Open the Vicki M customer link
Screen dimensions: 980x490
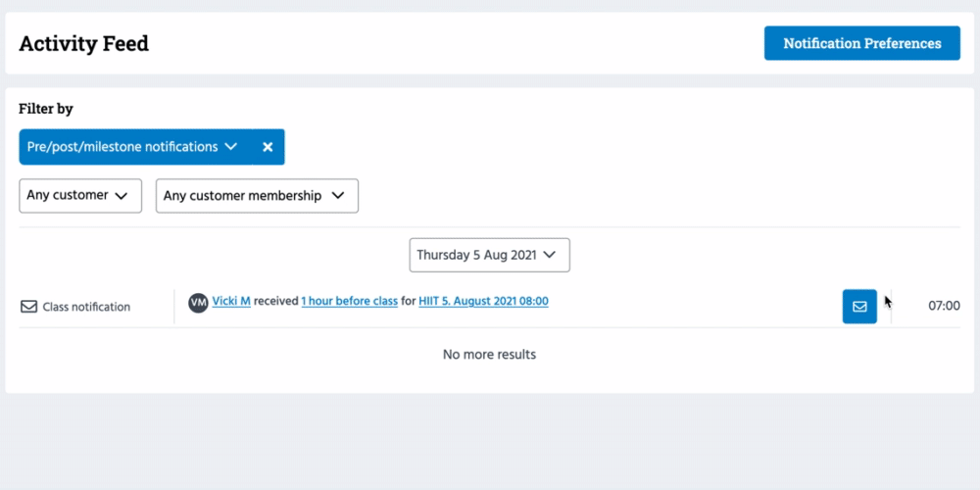click(x=231, y=302)
